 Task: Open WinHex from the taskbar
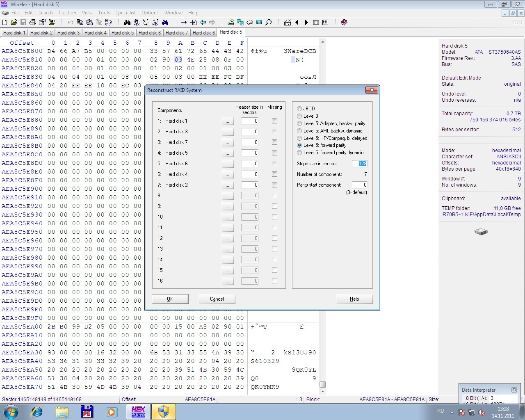[x=138, y=412]
